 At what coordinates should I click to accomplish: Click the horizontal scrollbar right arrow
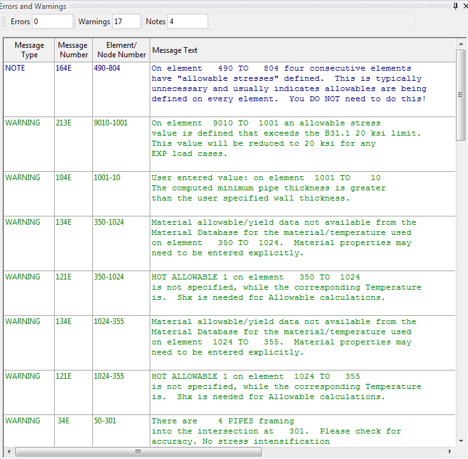[x=450, y=452]
